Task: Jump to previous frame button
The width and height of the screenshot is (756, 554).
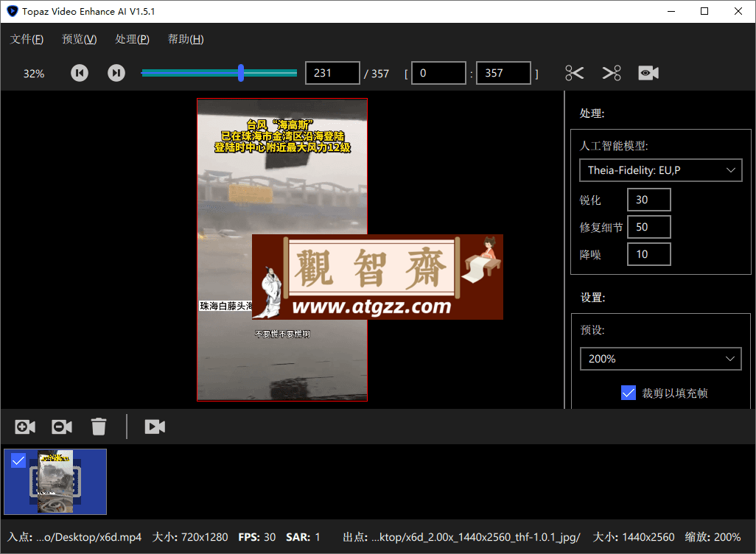Action: (80, 73)
